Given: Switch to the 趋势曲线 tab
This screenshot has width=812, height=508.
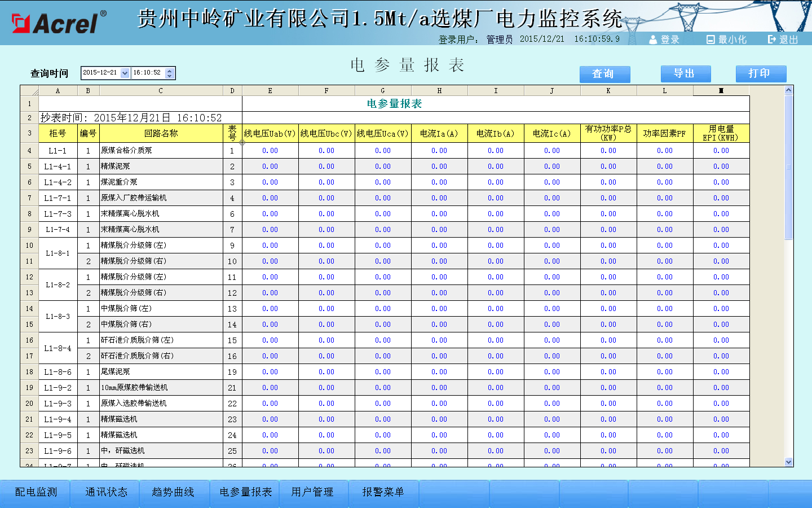Looking at the screenshot, I should (174, 492).
